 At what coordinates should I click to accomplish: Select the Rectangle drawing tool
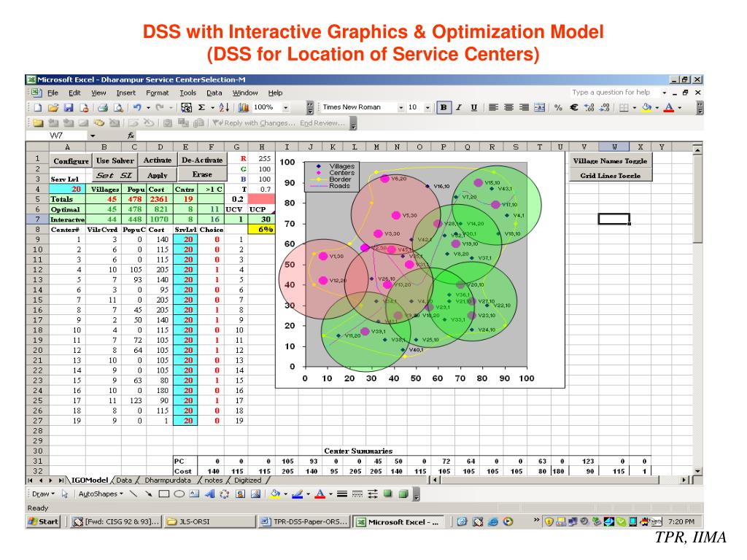[x=164, y=494]
